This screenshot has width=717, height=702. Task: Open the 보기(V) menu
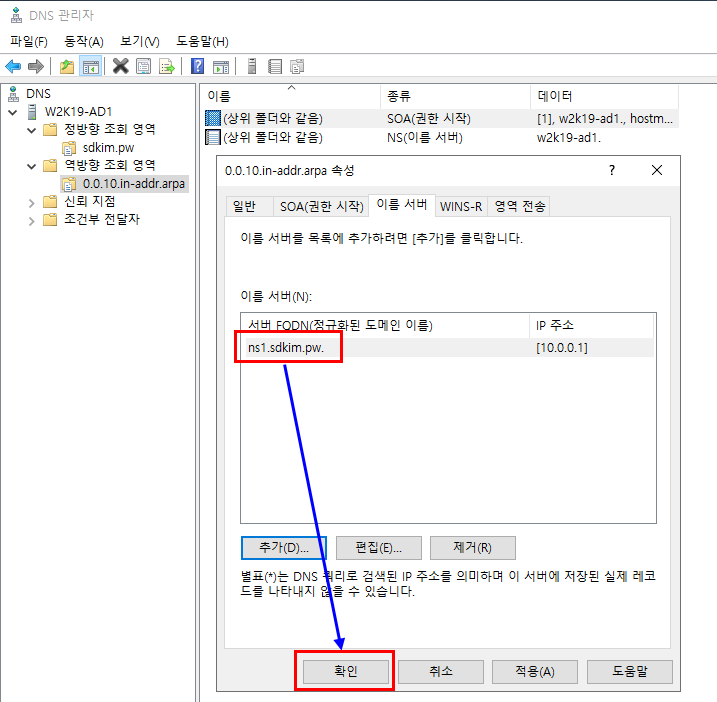click(x=140, y=42)
